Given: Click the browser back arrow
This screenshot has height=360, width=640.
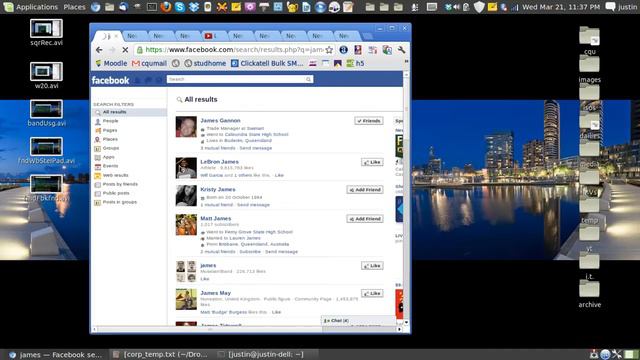Looking at the screenshot, I should point(99,50).
